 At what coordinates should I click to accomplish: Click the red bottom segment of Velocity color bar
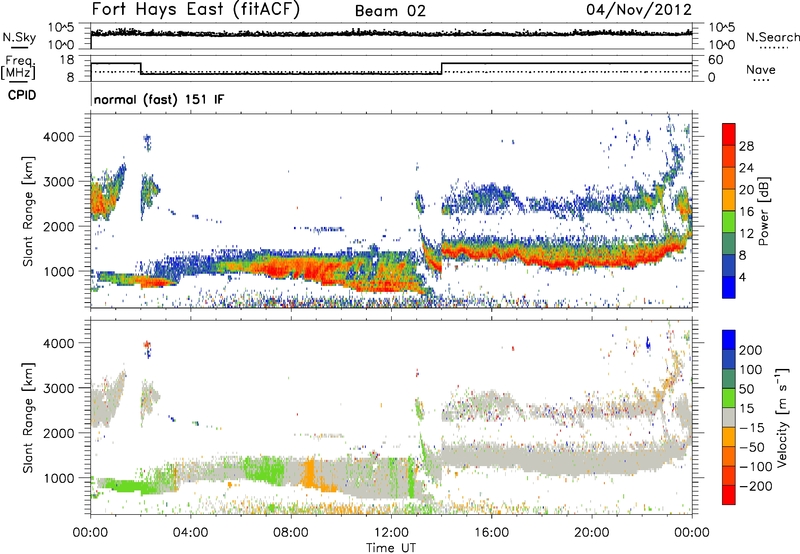[729, 495]
